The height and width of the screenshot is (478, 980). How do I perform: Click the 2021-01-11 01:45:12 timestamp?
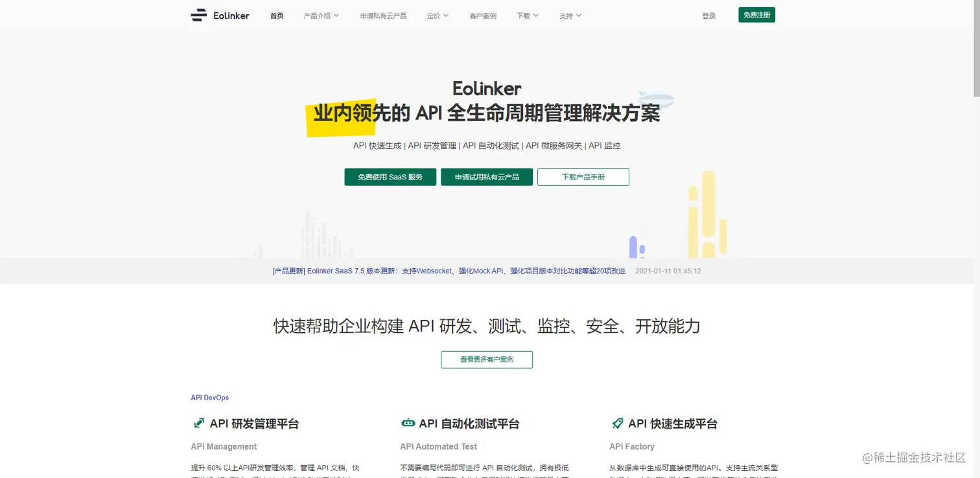pos(668,271)
